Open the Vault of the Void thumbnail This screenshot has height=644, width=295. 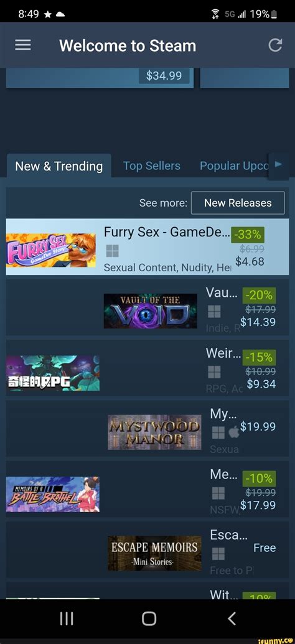[x=151, y=311]
